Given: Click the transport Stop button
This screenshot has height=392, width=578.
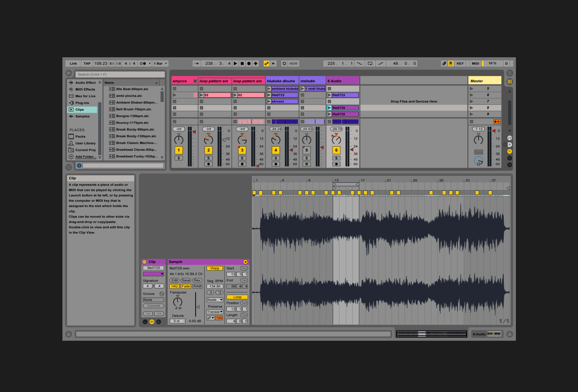Looking at the screenshot, I should [242, 64].
